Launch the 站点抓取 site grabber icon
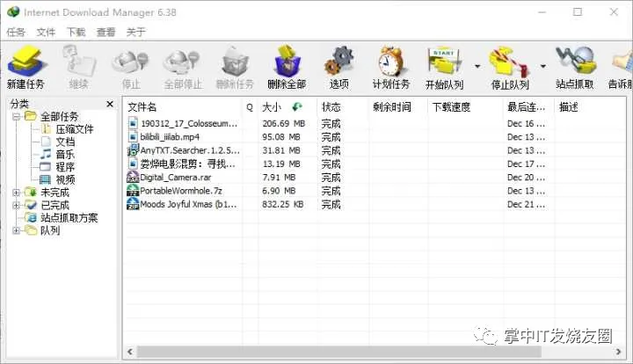Image resolution: width=633 pixels, height=364 pixels. point(575,62)
